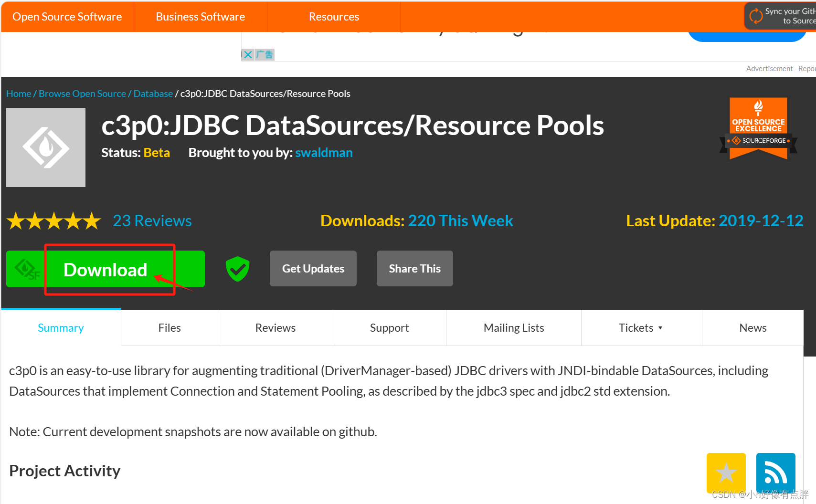Click the SourceForge logo on Download button
The width and height of the screenshot is (816, 504).
click(x=27, y=269)
